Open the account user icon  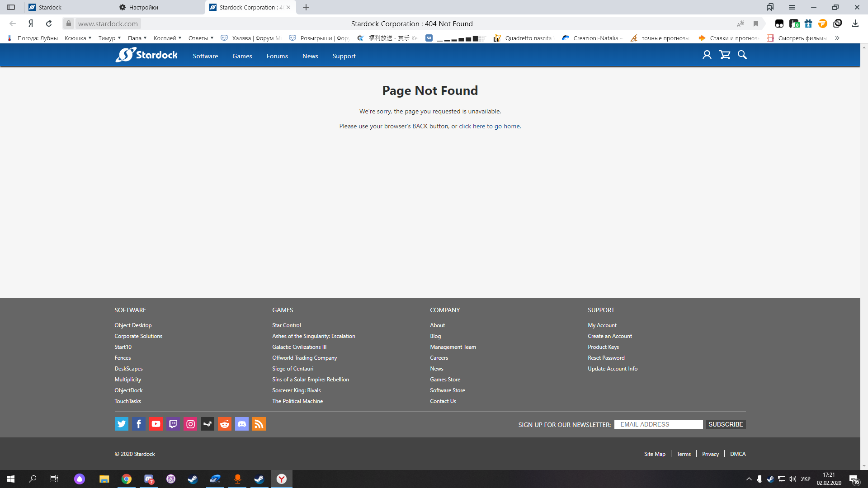(x=707, y=55)
